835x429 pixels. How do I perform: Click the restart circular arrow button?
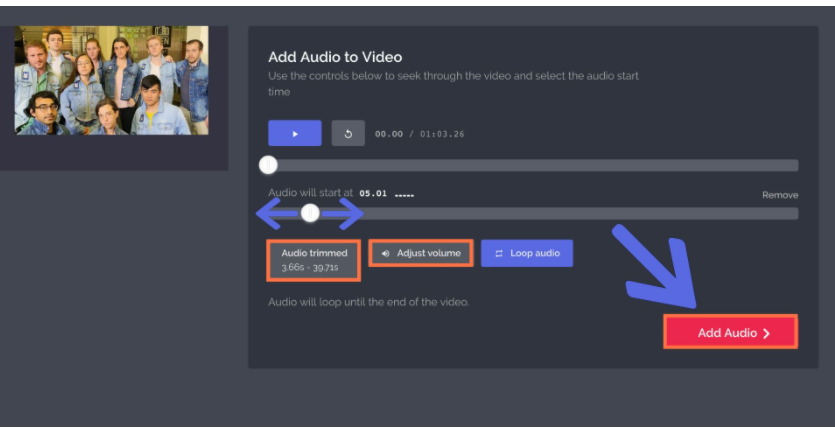(x=348, y=133)
